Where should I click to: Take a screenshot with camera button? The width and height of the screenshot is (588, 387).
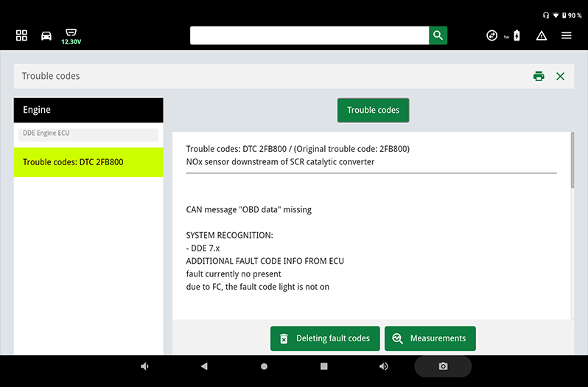point(443,366)
